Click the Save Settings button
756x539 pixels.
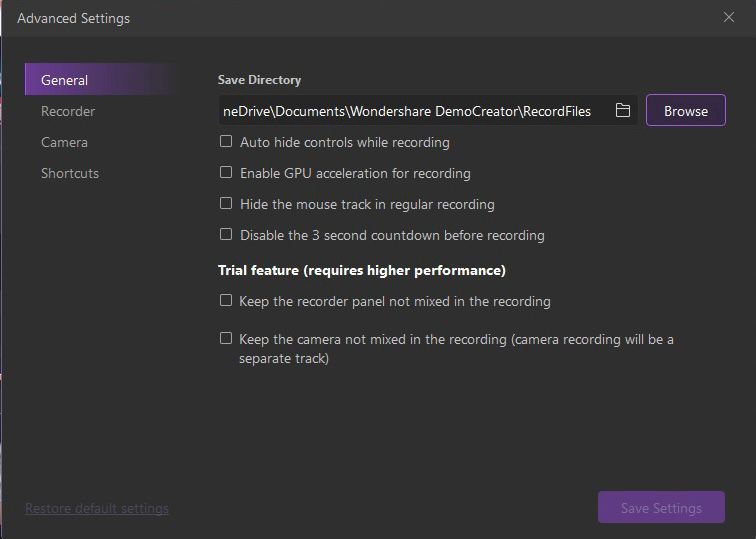[661, 508]
